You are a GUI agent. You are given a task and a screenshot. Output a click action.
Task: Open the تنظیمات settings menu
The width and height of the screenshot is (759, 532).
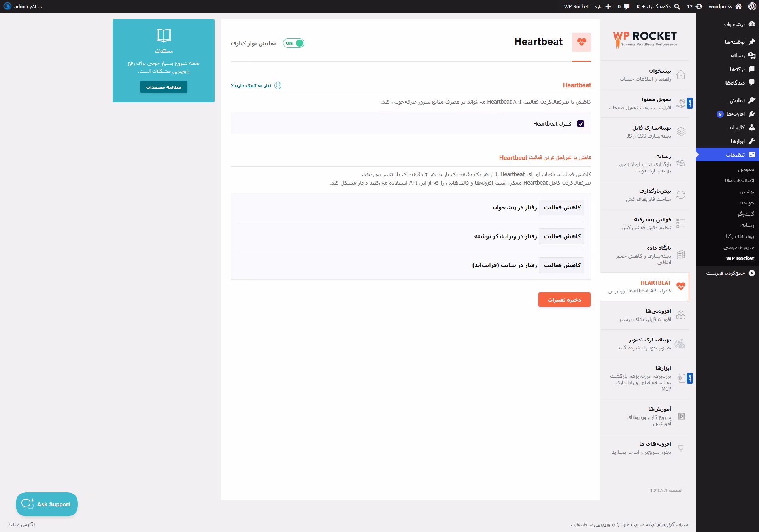click(x=727, y=155)
